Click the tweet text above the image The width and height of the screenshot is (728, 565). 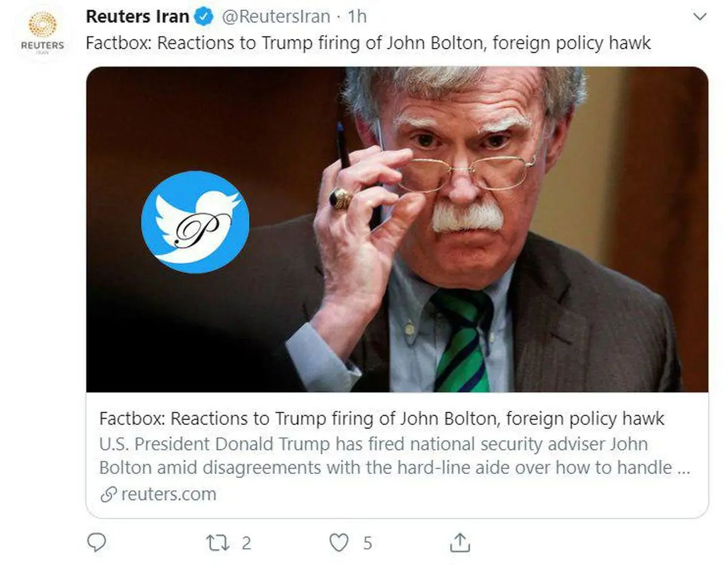click(368, 44)
